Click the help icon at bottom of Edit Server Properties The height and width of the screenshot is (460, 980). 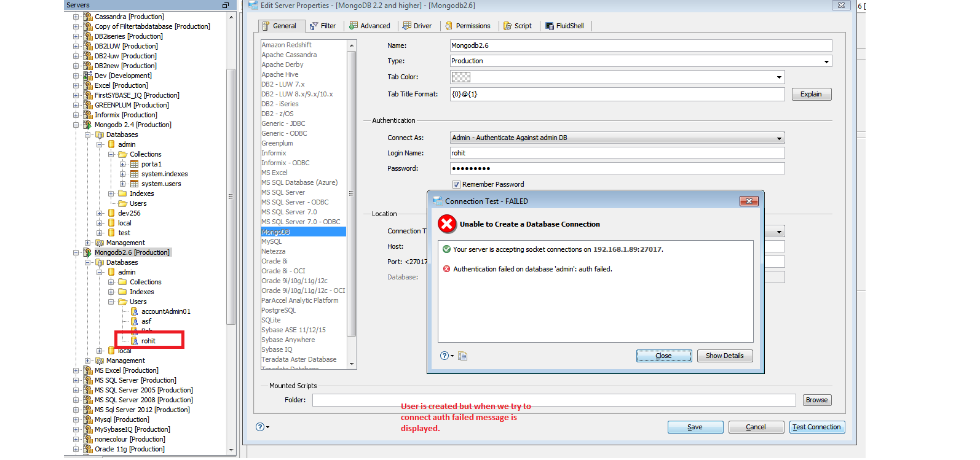coord(260,427)
